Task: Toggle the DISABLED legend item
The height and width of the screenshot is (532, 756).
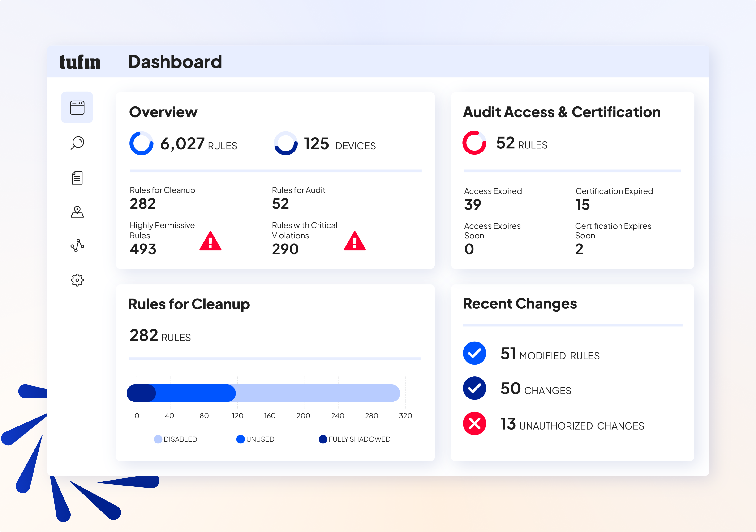Action: pos(176,439)
